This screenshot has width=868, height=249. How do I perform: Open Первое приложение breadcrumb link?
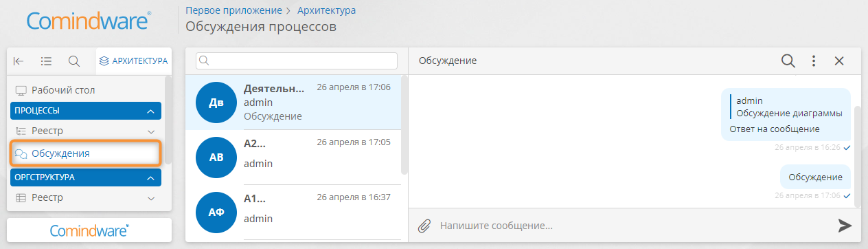tap(234, 10)
